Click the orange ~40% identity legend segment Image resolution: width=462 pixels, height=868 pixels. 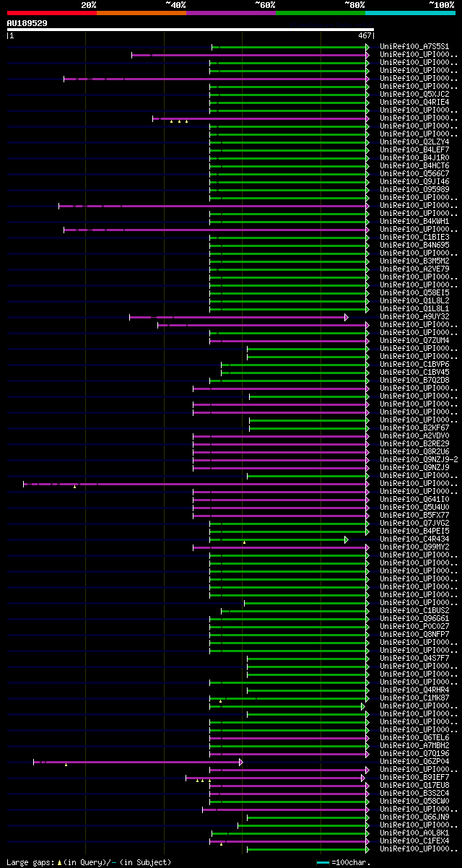click(141, 13)
